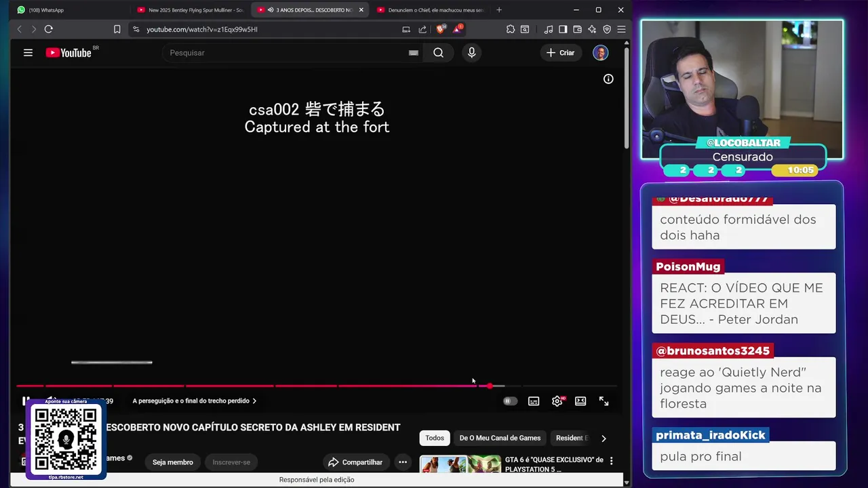
Task: Open the browser main menu icon
Action: [620, 29]
